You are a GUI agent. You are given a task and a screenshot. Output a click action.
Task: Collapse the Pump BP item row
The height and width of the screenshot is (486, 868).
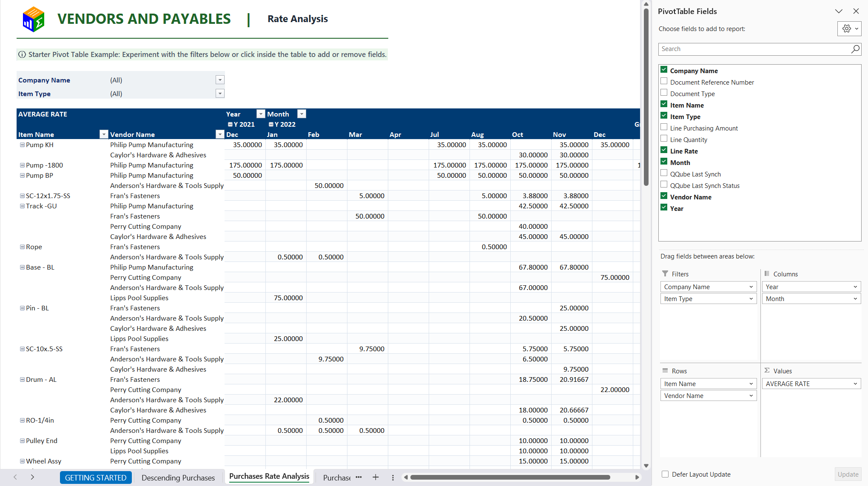[x=22, y=175]
